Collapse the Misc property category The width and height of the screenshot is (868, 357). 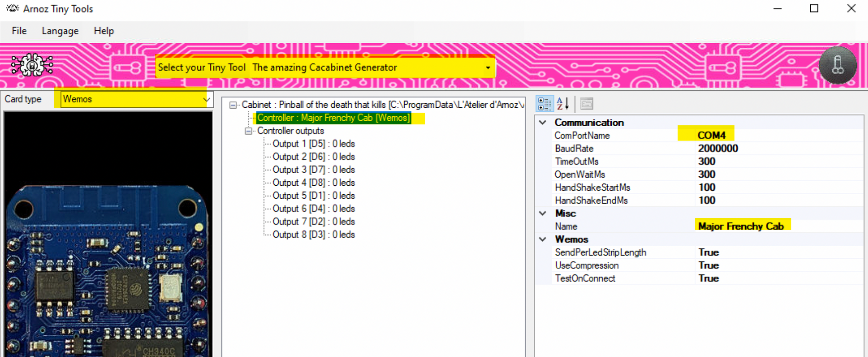pos(543,213)
